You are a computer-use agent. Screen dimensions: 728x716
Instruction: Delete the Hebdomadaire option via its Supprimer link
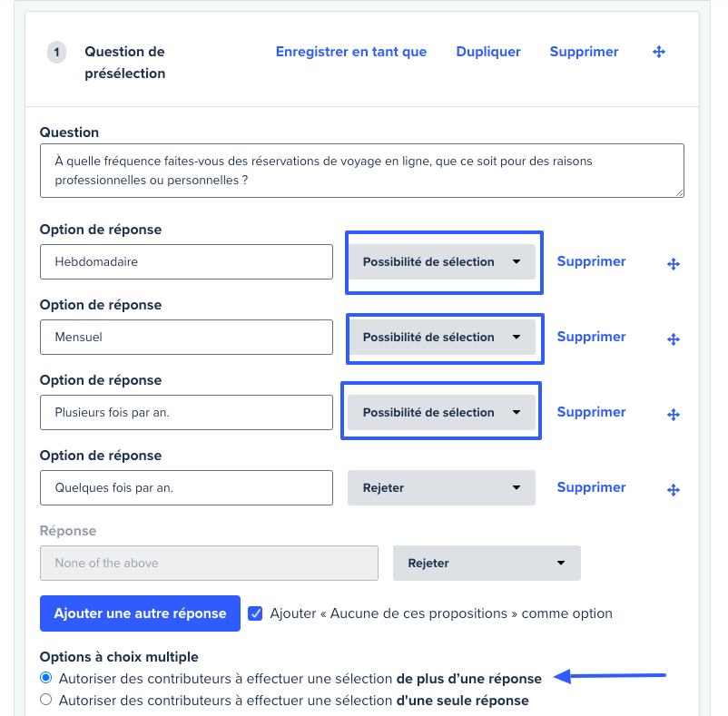coord(591,261)
